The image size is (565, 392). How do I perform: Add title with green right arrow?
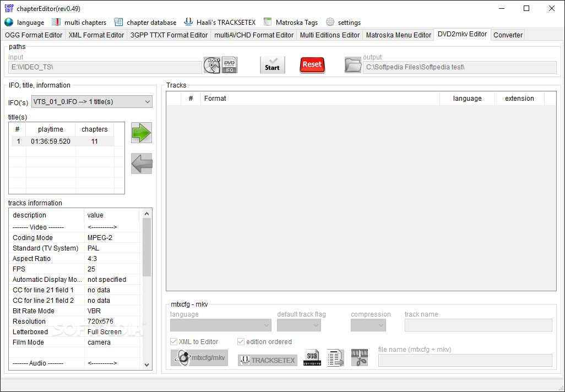[142, 133]
